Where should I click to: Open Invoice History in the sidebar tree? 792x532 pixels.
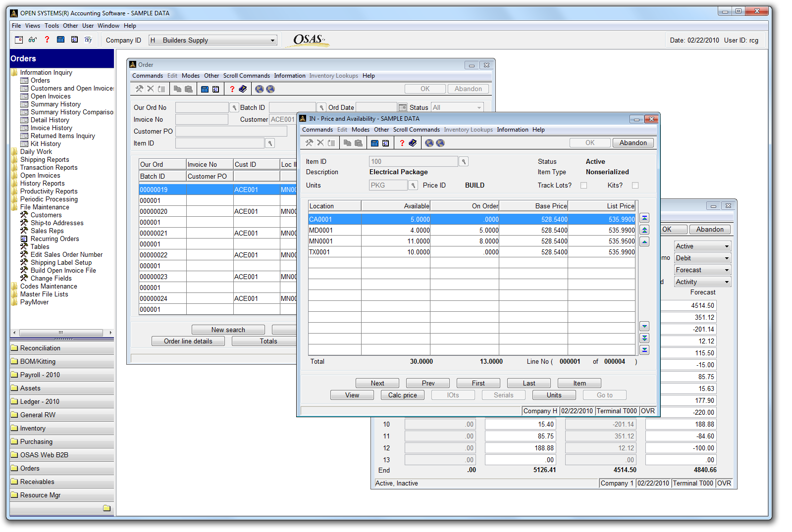coord(52,128)
